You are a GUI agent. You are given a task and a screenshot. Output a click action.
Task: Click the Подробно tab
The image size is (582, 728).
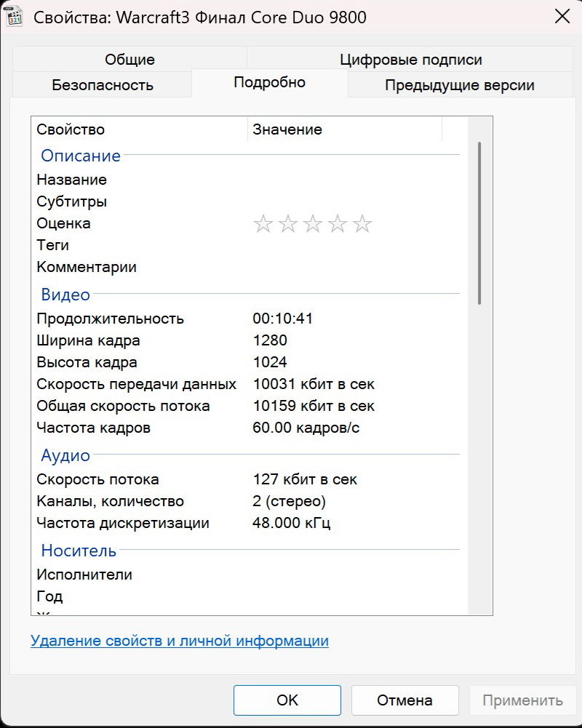coord(269,82)
